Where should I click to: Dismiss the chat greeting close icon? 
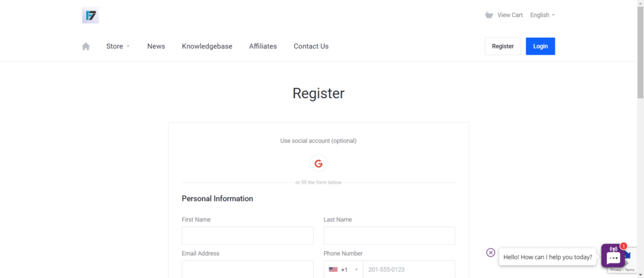pyautogui.click(x=491, y=252)
